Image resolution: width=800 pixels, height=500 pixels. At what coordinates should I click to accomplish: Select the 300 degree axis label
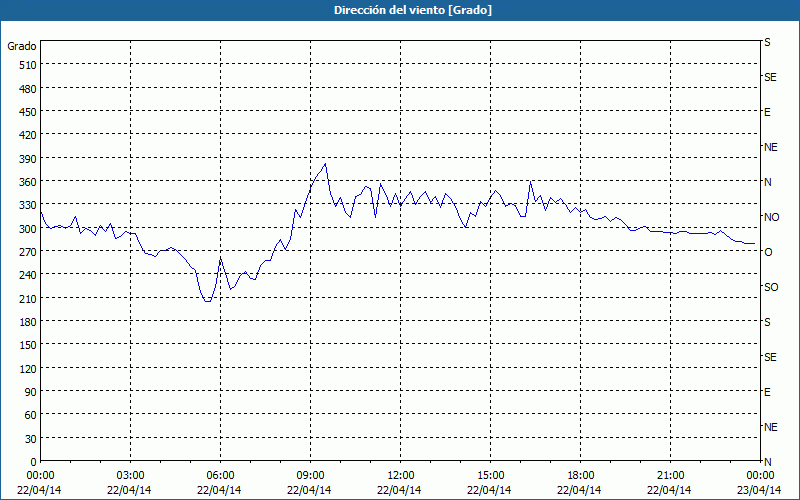coord(28,229)
